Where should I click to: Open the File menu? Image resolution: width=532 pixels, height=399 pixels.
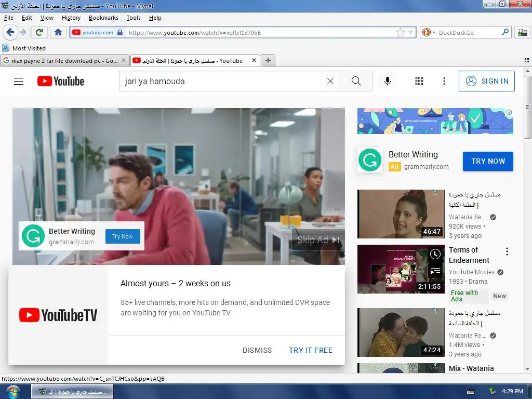[8, 18]
